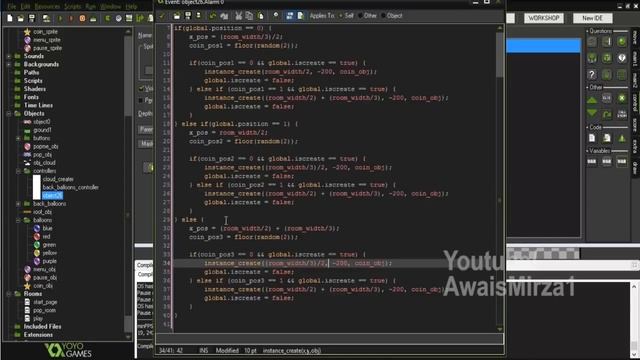Collapse the Objects folder in resource tree
The height and width of the screenshot is (360, 640).
coord(9,113)
